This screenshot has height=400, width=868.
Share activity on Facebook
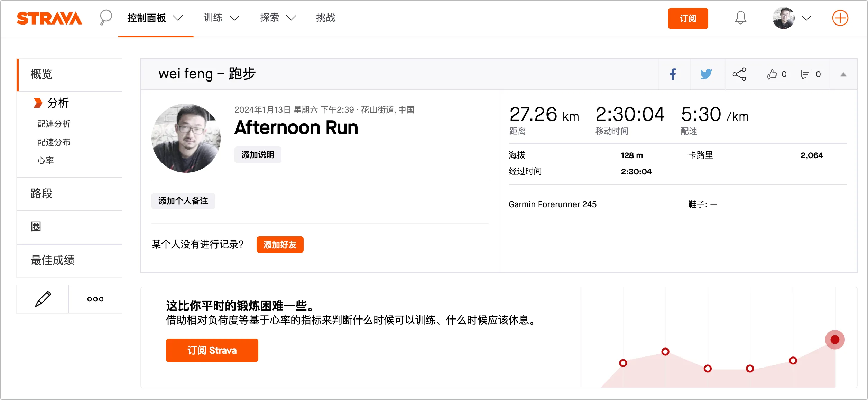(x=673, y=74)
